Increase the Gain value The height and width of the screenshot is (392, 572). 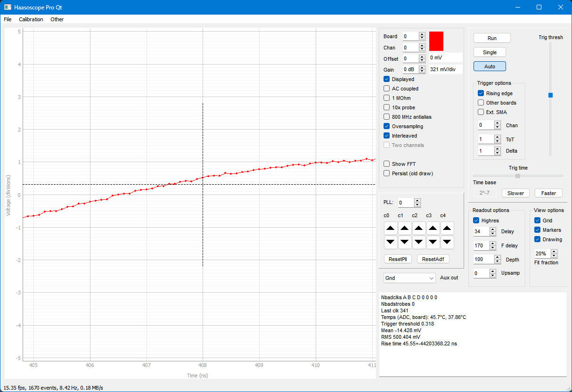(421, 67)
